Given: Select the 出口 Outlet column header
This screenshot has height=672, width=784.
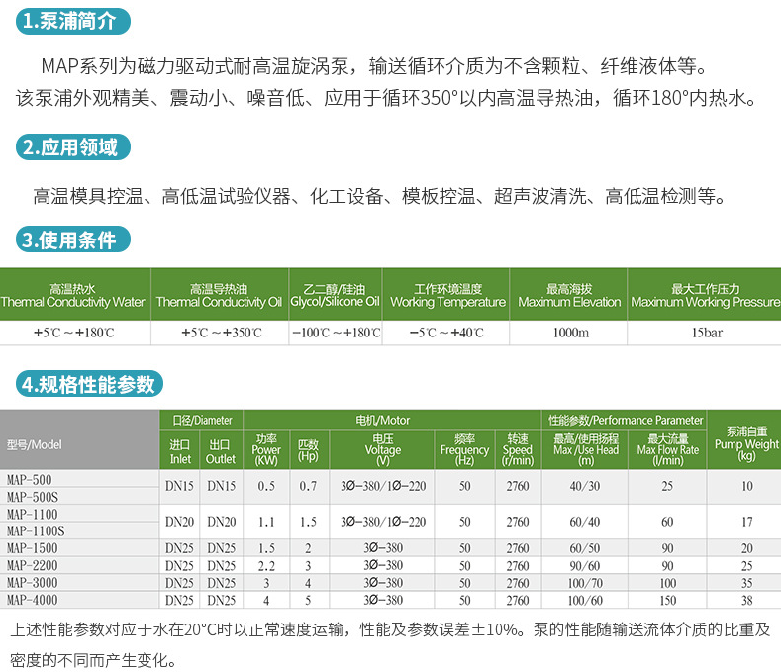Looking at the screenshot, I should pos(221,450).
